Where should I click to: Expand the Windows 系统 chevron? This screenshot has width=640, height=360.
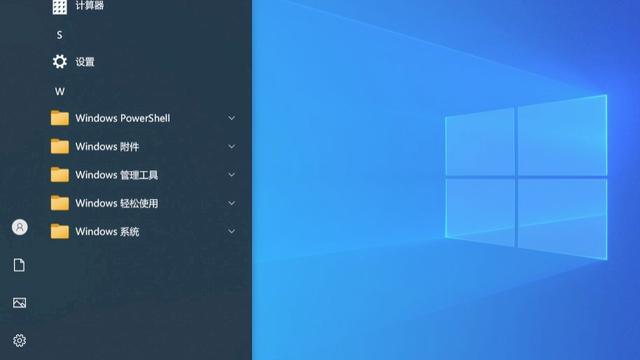pyautogui.click(x=231, y=231)
